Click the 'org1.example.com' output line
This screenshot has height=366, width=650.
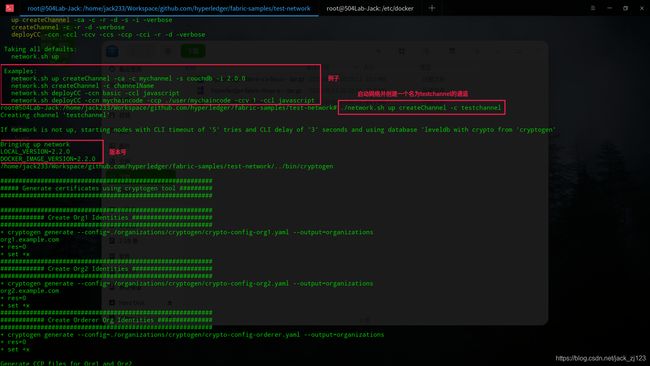point(30,240)
